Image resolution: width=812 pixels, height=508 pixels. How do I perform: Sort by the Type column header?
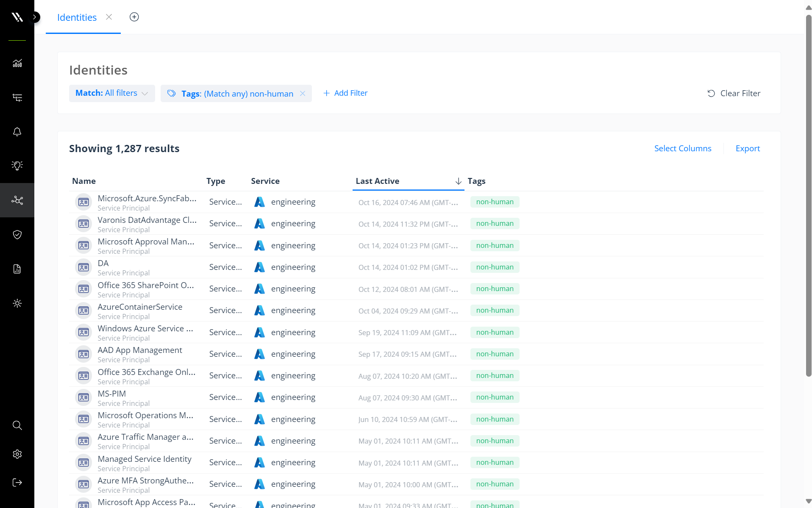pyautogui.click(x=216, y=181)
